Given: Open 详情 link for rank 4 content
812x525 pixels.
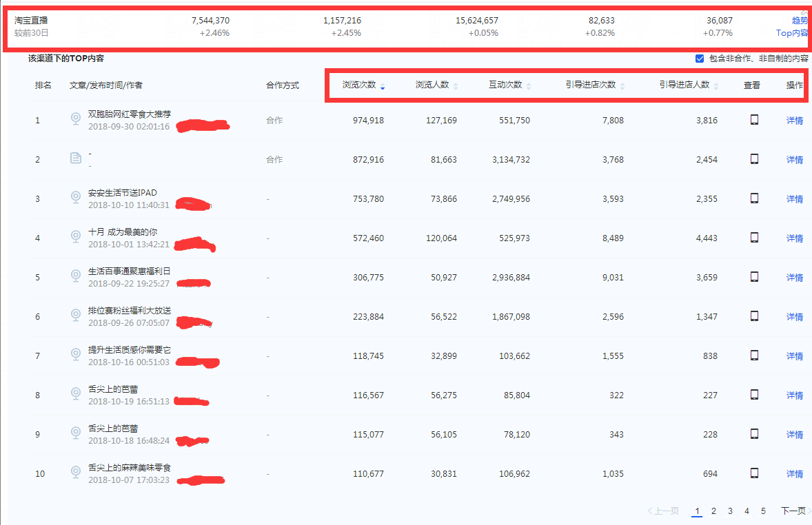Looking at the screenshot, I should tap(794, 238).
